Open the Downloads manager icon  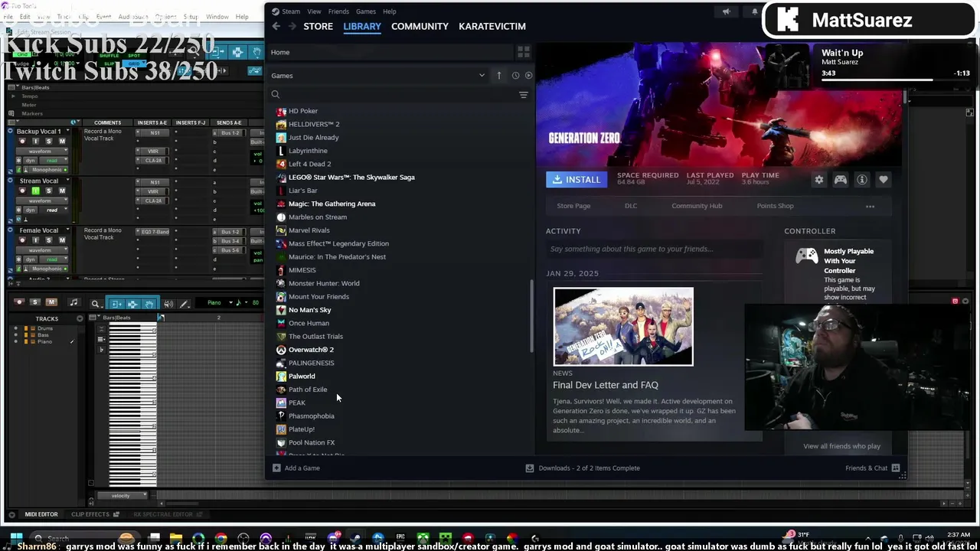(529, 468)
